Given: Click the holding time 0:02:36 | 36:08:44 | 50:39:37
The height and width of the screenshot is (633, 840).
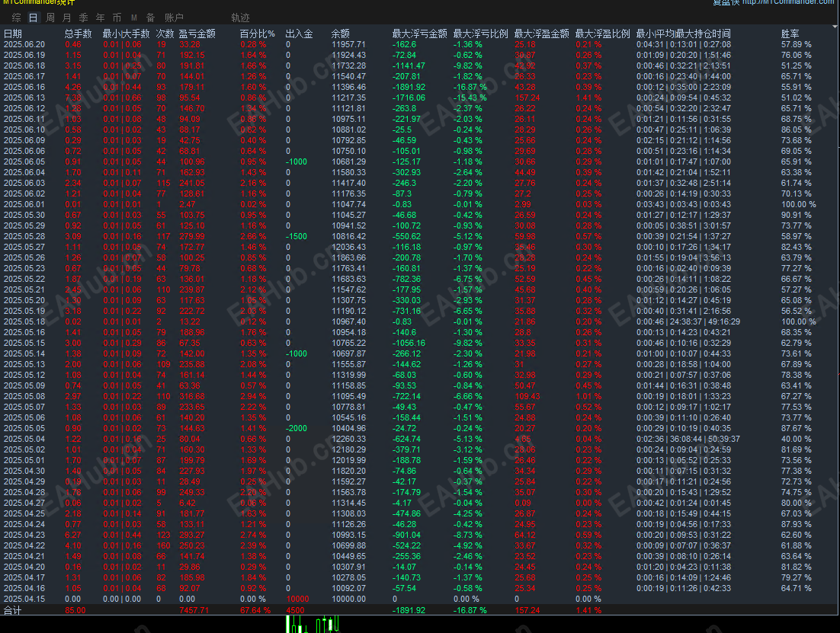Looking at the screenshot, I should pos(688,439).
